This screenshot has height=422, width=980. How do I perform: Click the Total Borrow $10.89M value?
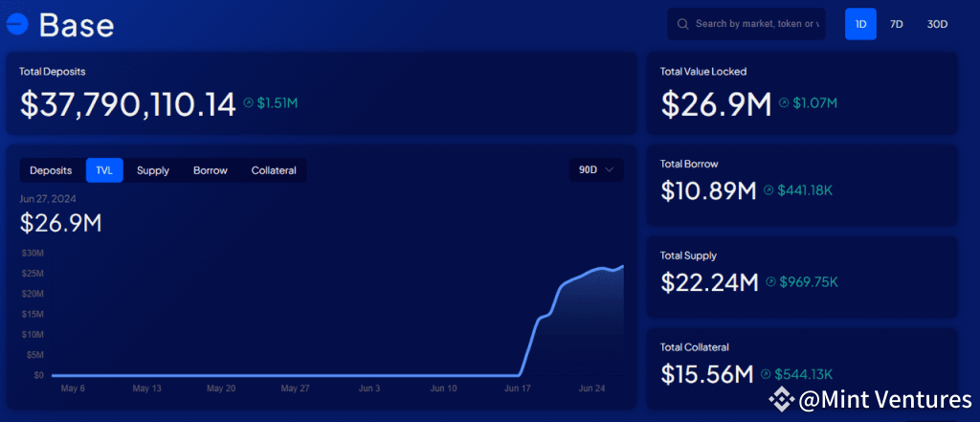(709, 190)
